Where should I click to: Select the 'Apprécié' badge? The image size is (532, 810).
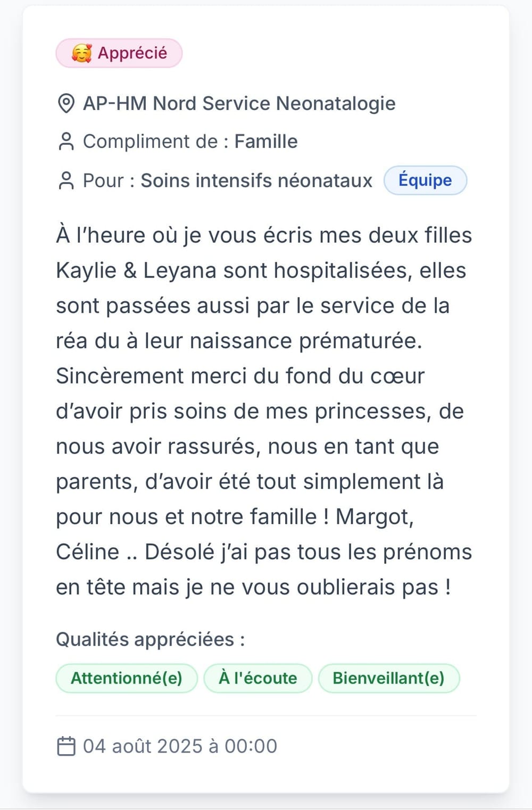[119, 53]
